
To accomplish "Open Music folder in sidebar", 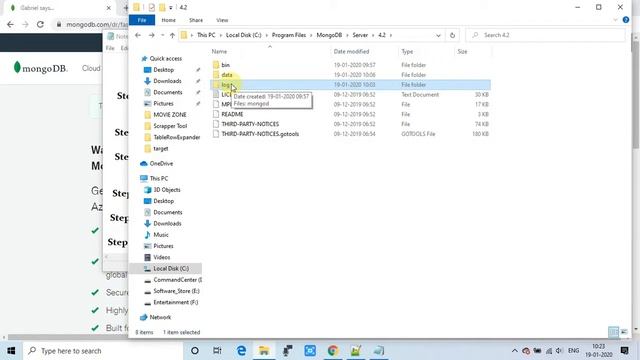I will click(160, 235).
